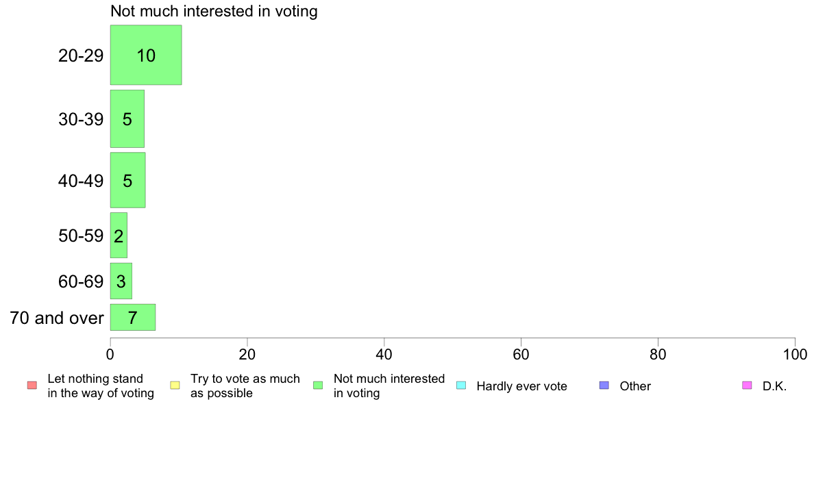Click the 100 tick label on x-axis
Screen dimensions: 814x504
click(795, 355)
